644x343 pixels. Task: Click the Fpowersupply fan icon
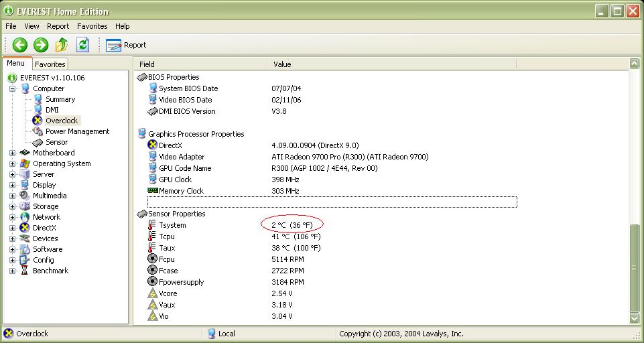coord(152,282)
